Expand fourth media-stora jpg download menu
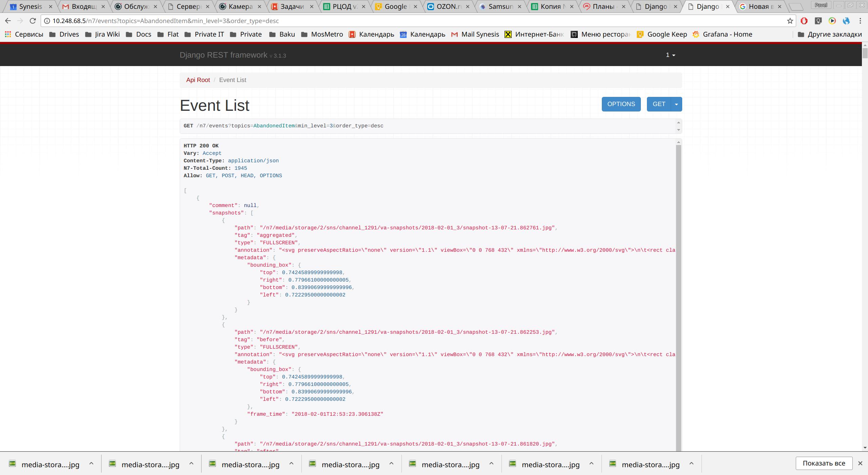The image size is (868, 475). tap(391, 463)
